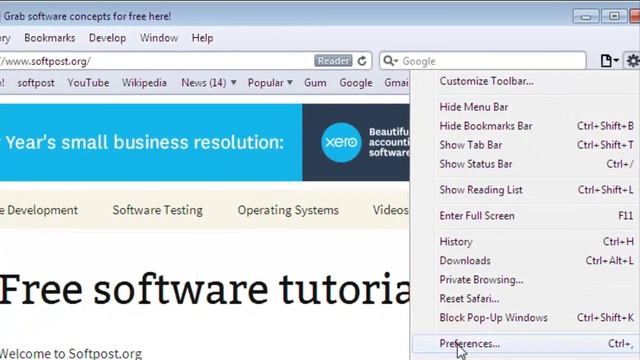Open the Window menu
Image resolution: width=640 pixels, height=360 pixels.
click(x=159, y=38)
